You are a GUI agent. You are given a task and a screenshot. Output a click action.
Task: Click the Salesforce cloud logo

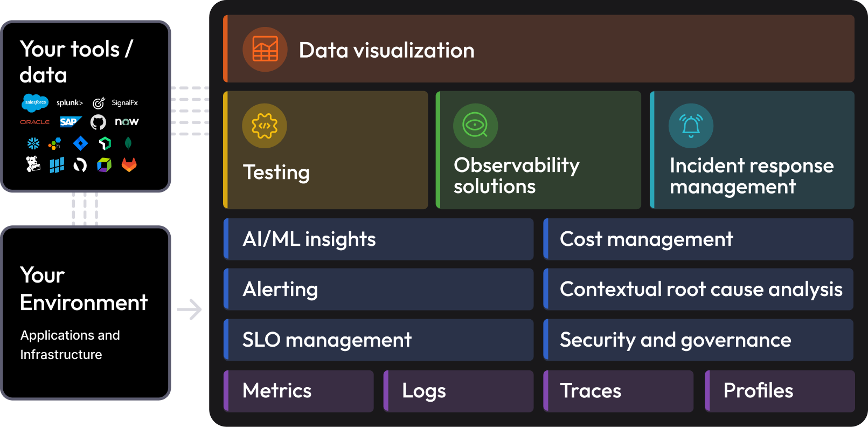pyautogui.click(x=35, y=102)
